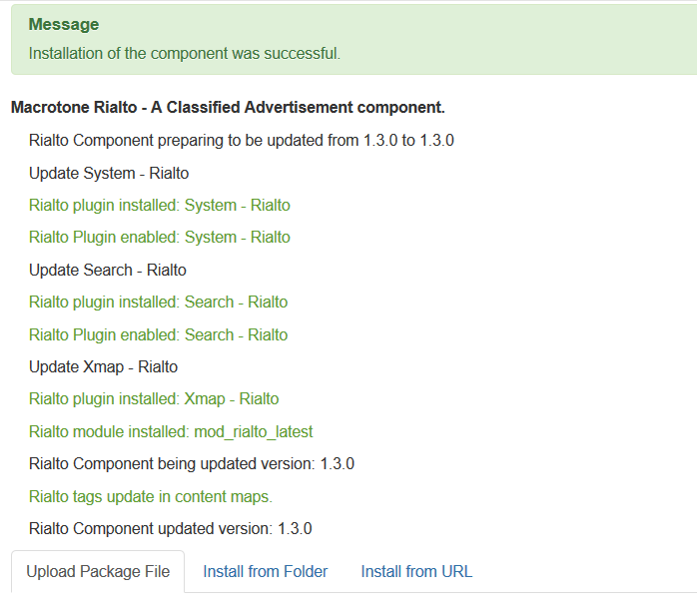The width and height of the screenshot is (697, 616).
Task: Click Rialto plugin installed: Search - Rialto
Action: (x=159, y=302)
